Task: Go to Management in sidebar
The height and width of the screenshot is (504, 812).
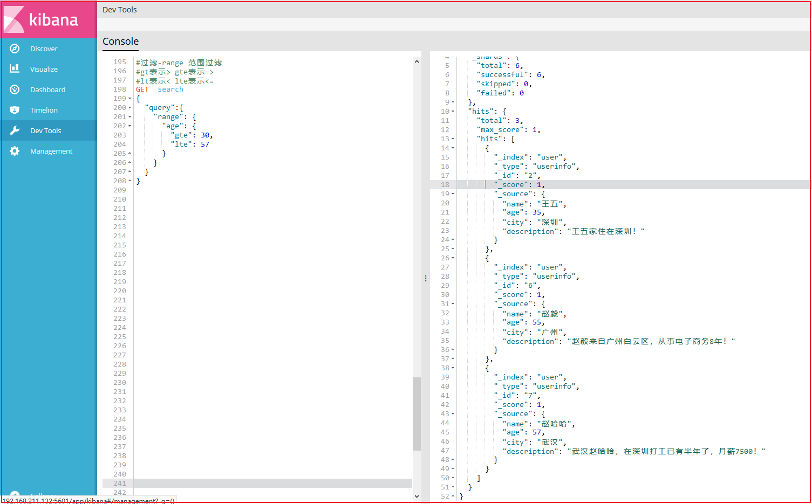Action: click(x=51, y=151)
